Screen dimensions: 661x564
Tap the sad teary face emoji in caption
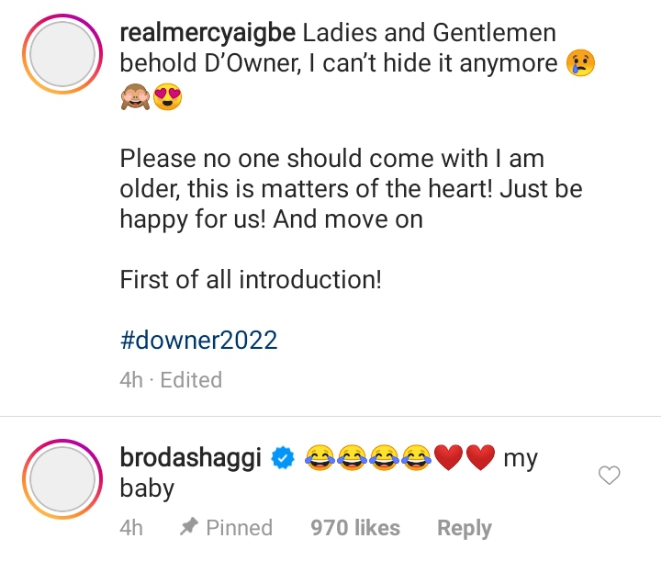581,62
